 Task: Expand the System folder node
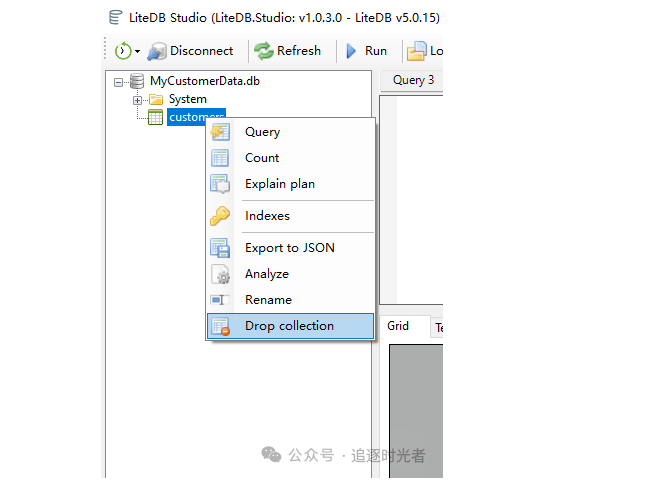(137, 100)
